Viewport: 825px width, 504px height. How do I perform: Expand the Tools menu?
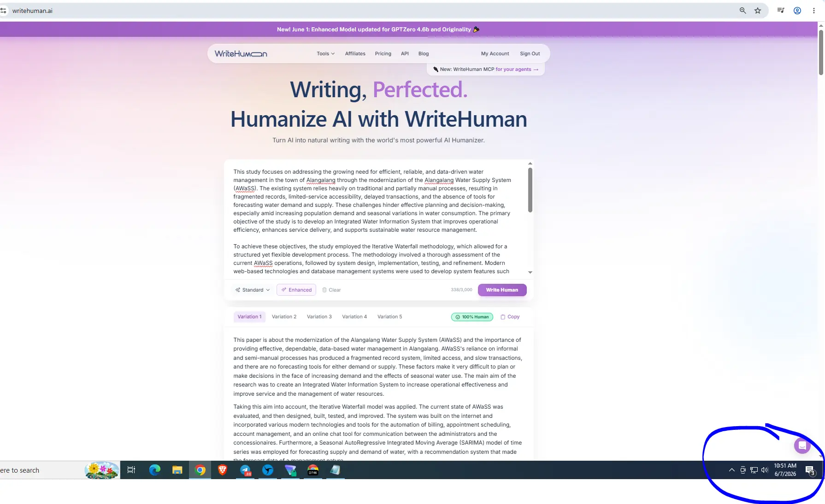pyautogui.click(x=325, y=54)
